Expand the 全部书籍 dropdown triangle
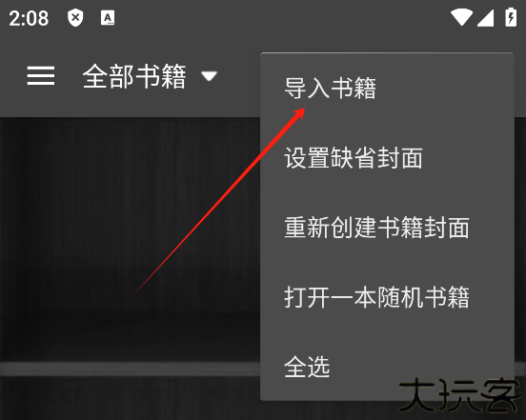The height and width of the screenshot is (420, 526). click(209, 76)
